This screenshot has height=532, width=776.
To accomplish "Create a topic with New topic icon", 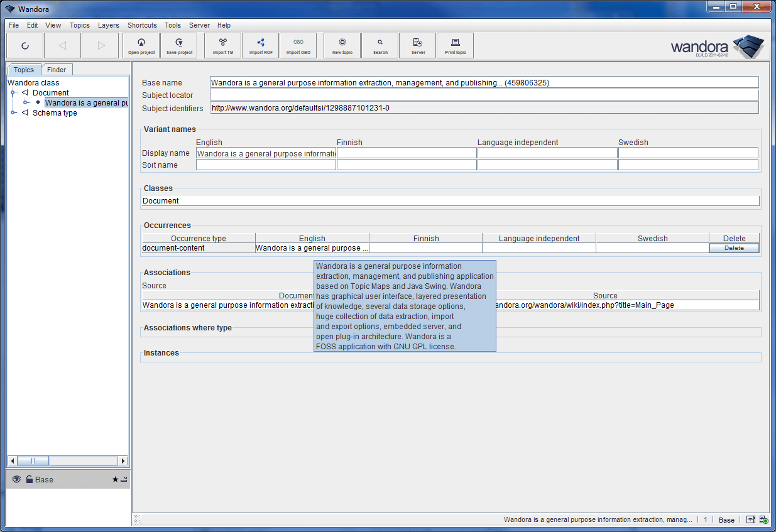I will pos(342,45).
